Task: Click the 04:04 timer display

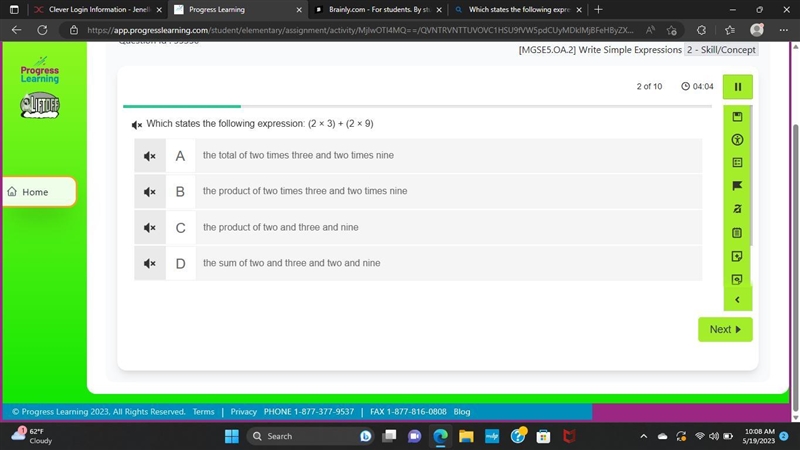Action: (x=697, y=87)
